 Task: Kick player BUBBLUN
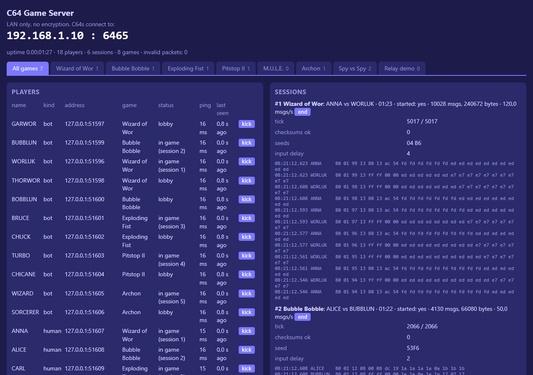coord(246,143)
